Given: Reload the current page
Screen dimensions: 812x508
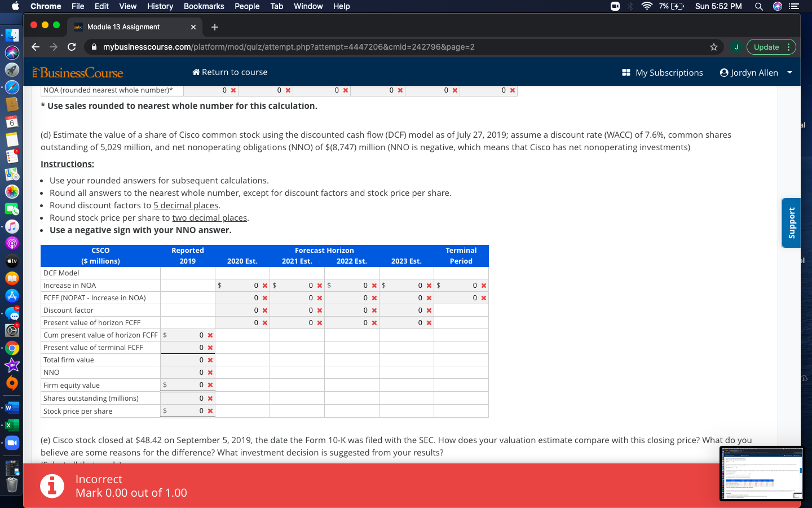Looking at the screenshot, I should coord(72,47).
